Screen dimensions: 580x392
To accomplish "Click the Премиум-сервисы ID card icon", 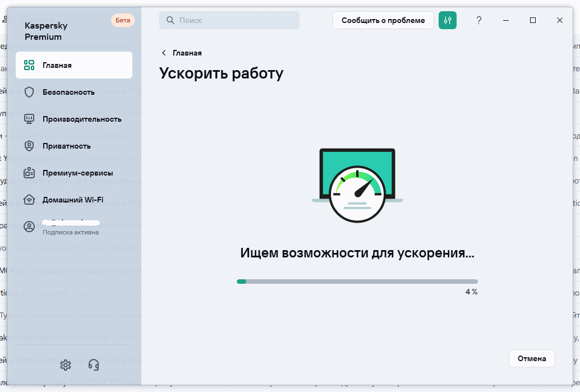I will tap(29, 173).
